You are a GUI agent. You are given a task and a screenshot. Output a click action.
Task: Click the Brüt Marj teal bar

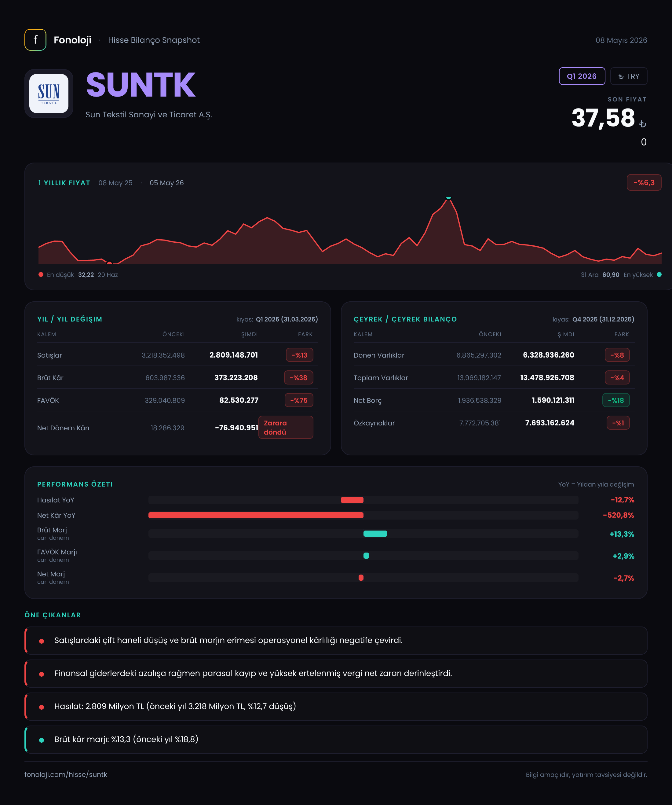click(x=375, y=534)
